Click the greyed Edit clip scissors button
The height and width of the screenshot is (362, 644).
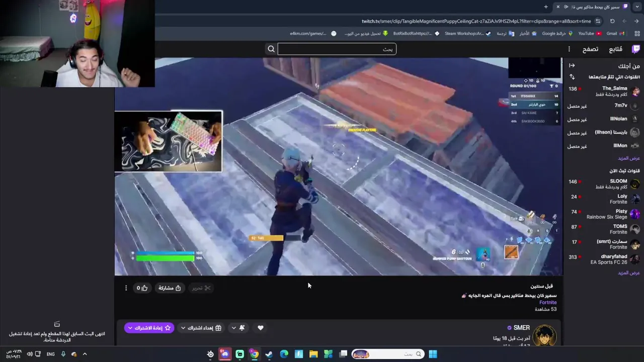click(x=201, y=288)
